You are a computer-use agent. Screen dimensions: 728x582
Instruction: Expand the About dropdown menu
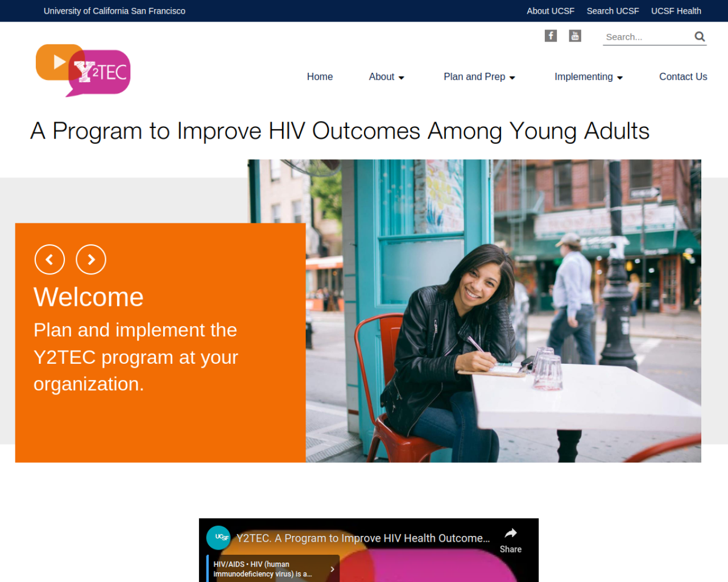coord(386,77)
